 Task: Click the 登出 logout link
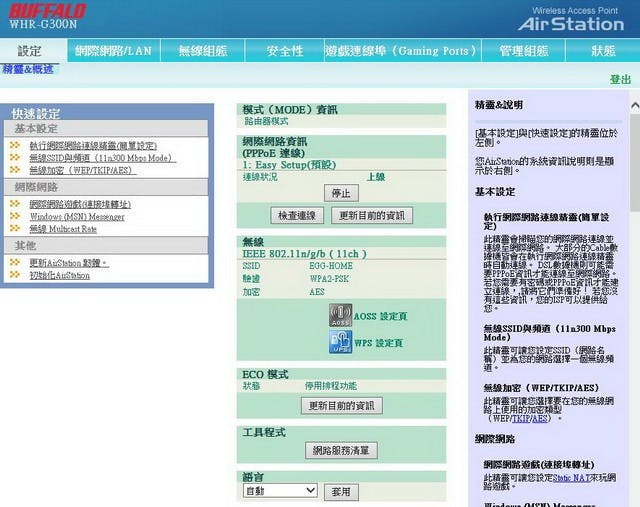click(620, 79)
